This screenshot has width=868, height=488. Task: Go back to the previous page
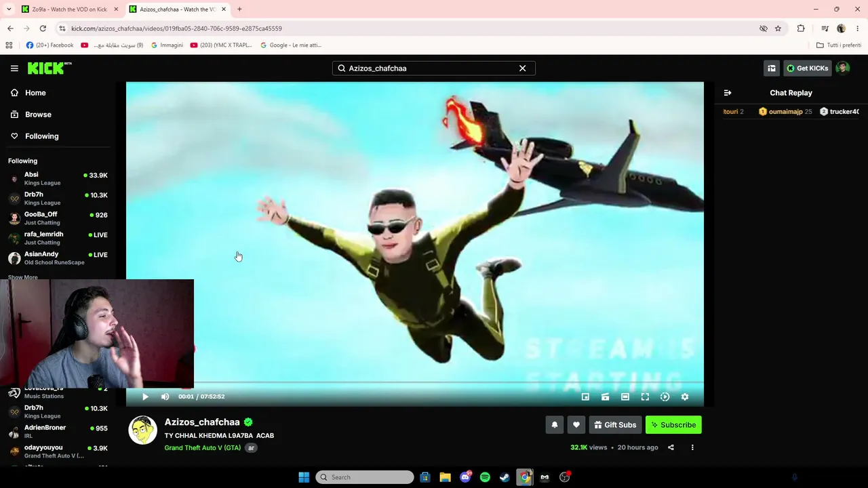point(10,28)
